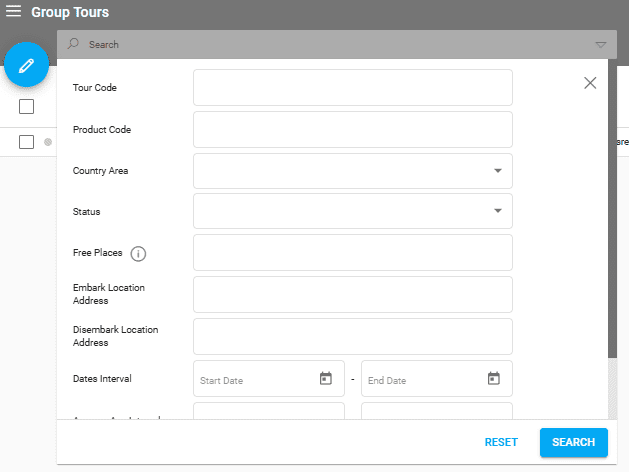
Task: Toggle the select-all checkbox in header
Action: [x=27, y=107]
